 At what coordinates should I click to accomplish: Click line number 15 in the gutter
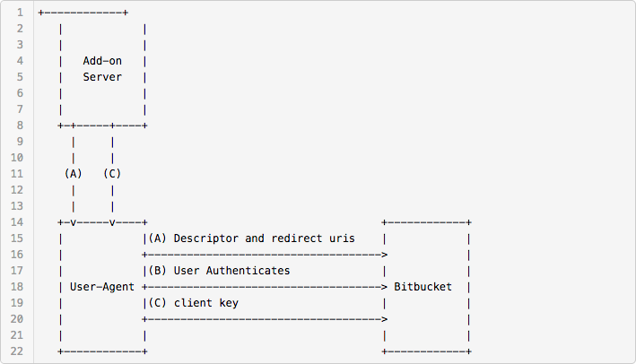[x=17, y=238]
